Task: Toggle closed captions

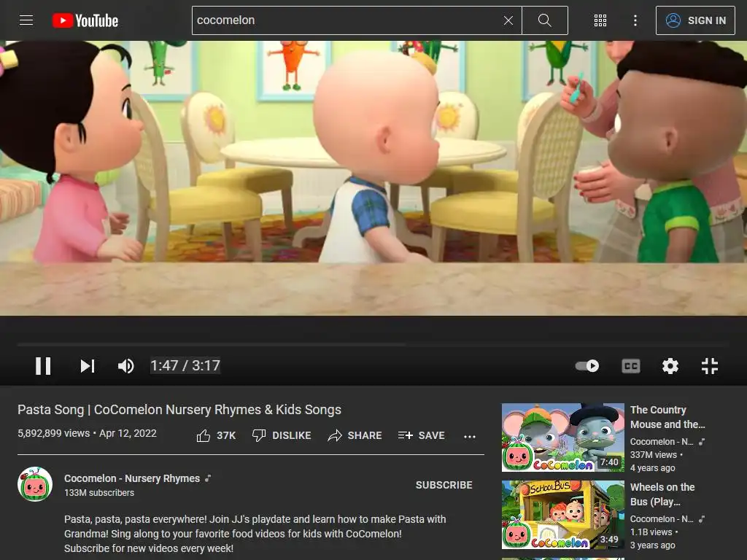Action: 631,366
